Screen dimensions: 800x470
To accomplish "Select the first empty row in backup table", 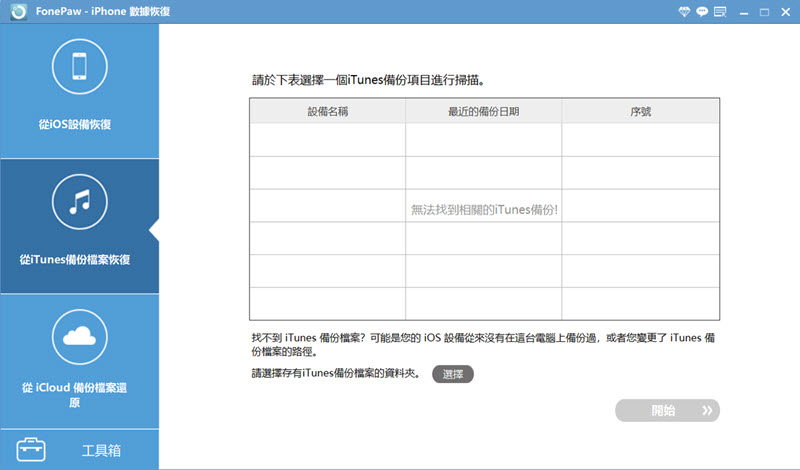I will coord(484,140).
